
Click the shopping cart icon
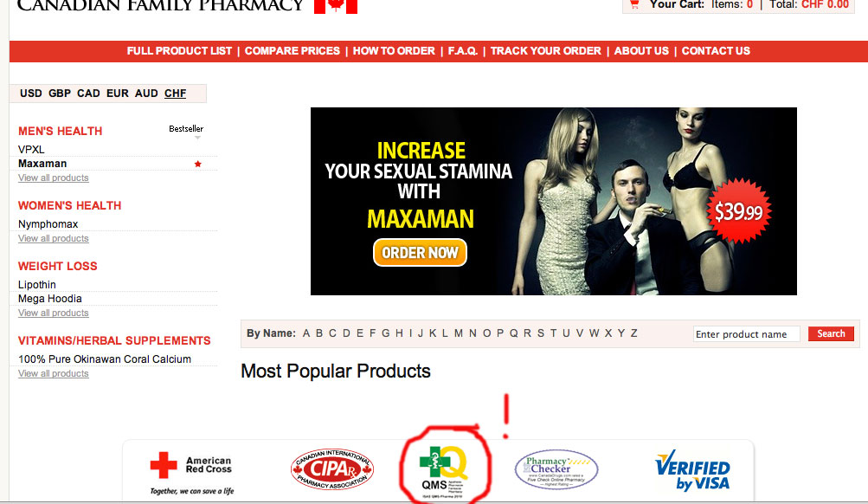(634, 4)
